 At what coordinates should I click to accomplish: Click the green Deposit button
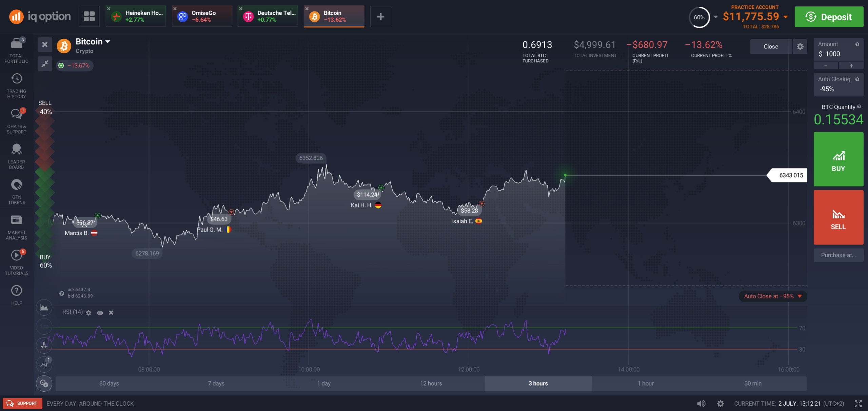click(829, 17)
